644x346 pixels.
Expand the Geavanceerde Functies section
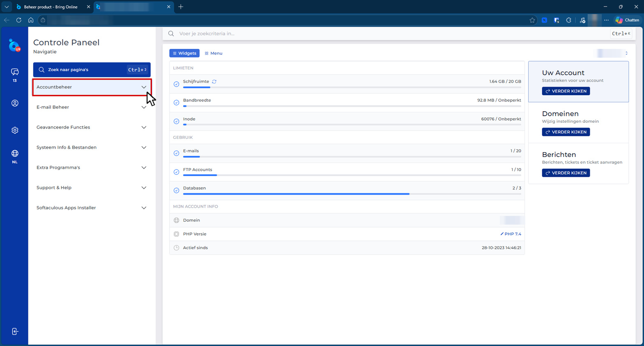tap(92, 127)
